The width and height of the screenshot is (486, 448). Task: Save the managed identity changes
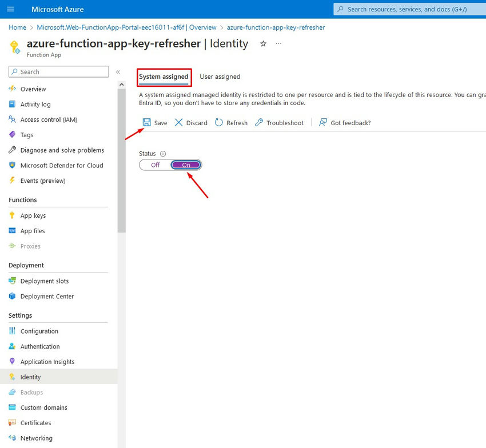point(154,122)
